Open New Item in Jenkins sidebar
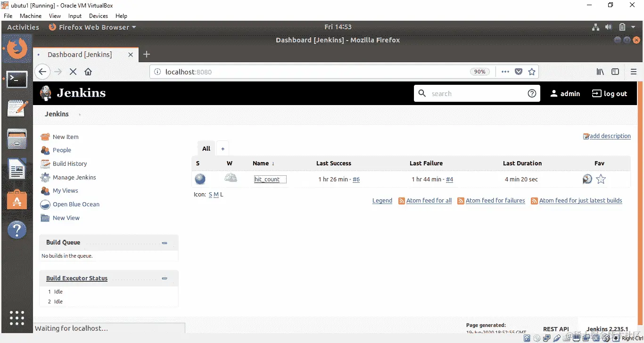This screenshot has width=644, height=343. click(66, 137)
